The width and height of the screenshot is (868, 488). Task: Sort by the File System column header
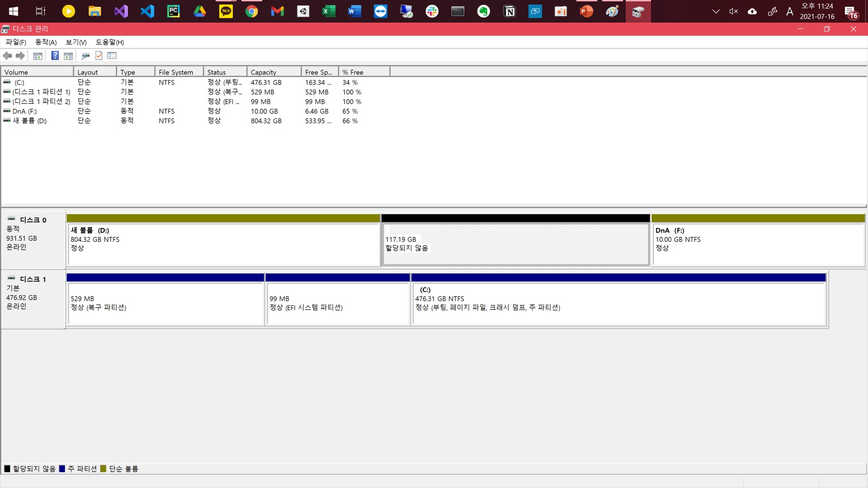coord(179,72)
